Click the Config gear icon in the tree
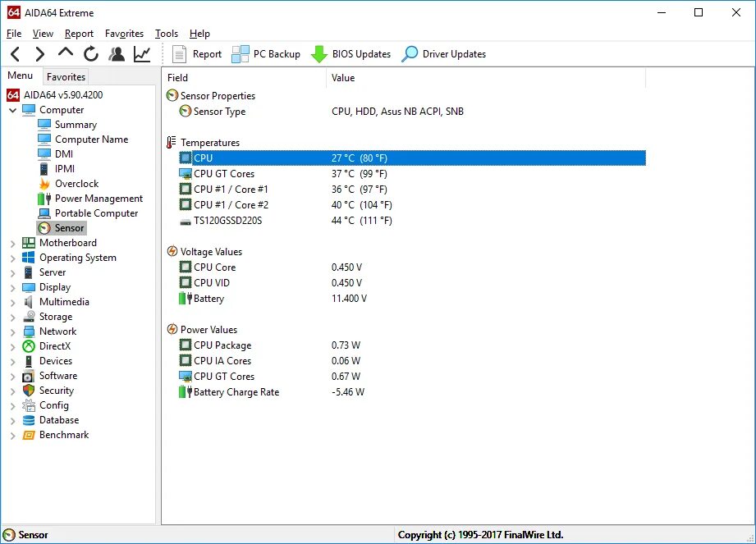 coord(29,405)
